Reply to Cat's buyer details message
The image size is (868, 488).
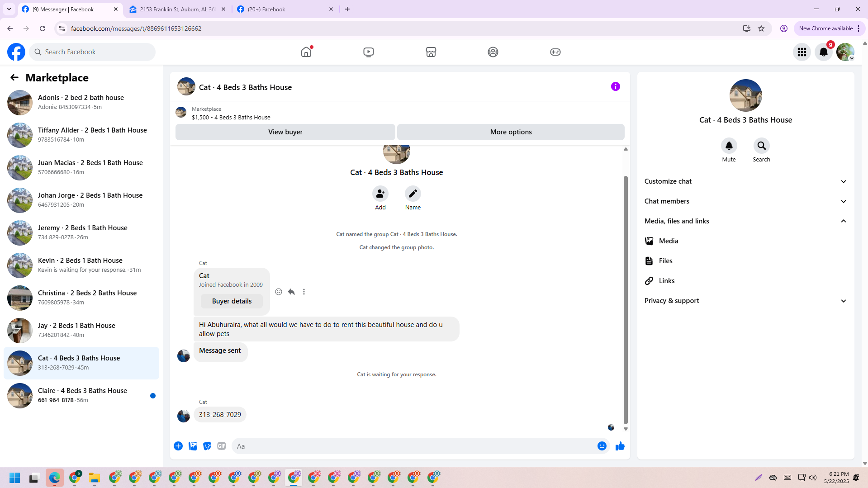tap(291, 292)
